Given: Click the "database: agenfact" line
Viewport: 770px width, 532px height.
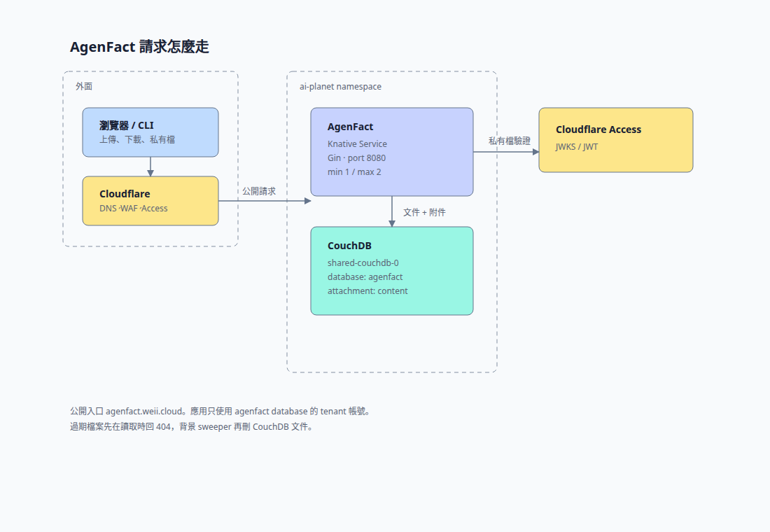Looking at the screenshot, I should pyautogui.click(x=365, y=277).
